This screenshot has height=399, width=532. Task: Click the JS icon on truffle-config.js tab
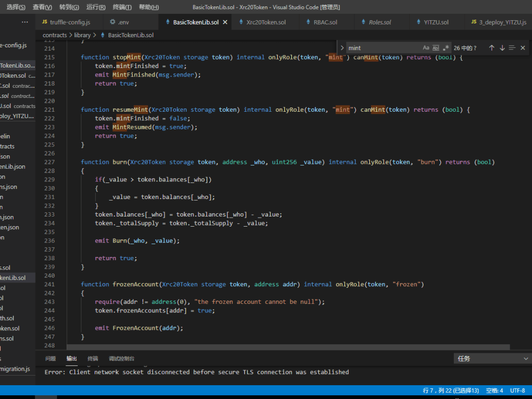pos(45,22)
